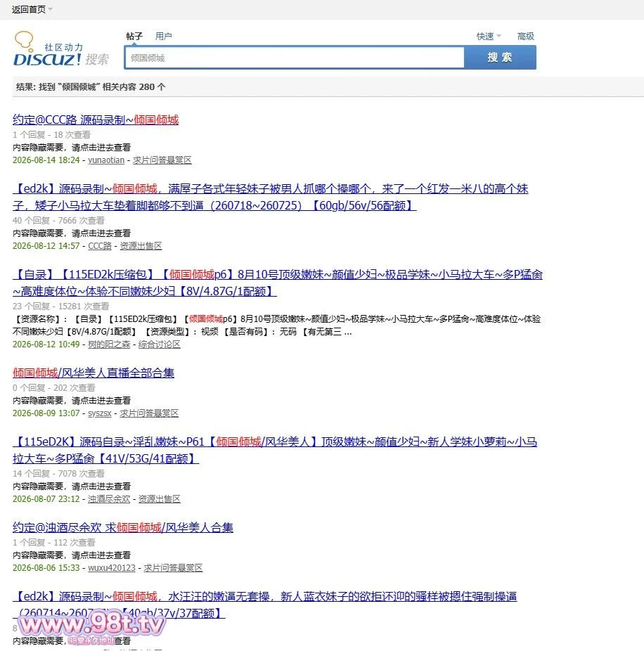Open author profile wuxu420123
644x651 pixels.
click(112, 568)
